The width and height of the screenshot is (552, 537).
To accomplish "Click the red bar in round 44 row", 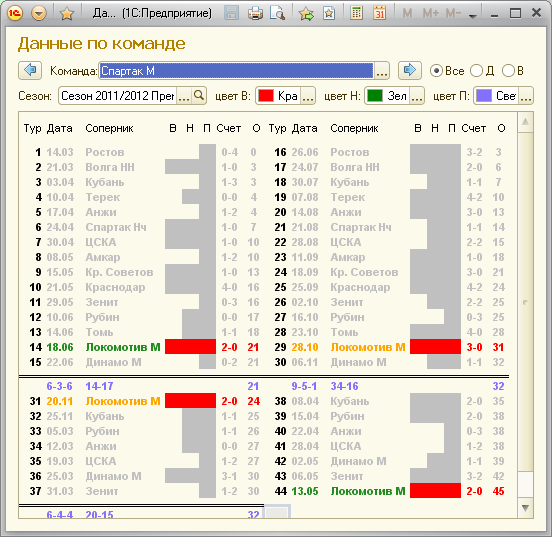I will click(435, 491).
